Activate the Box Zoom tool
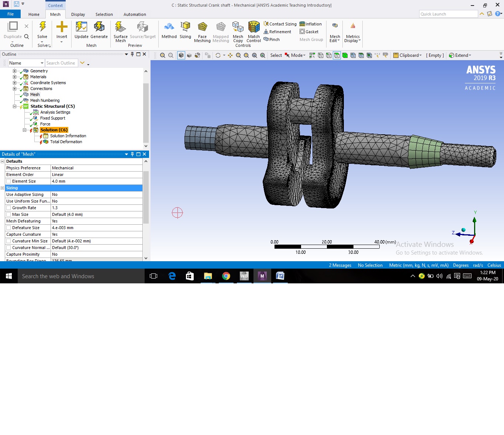The width and height of the screenshot is (504, 435). pyautogui.click(x=246, y=55)
